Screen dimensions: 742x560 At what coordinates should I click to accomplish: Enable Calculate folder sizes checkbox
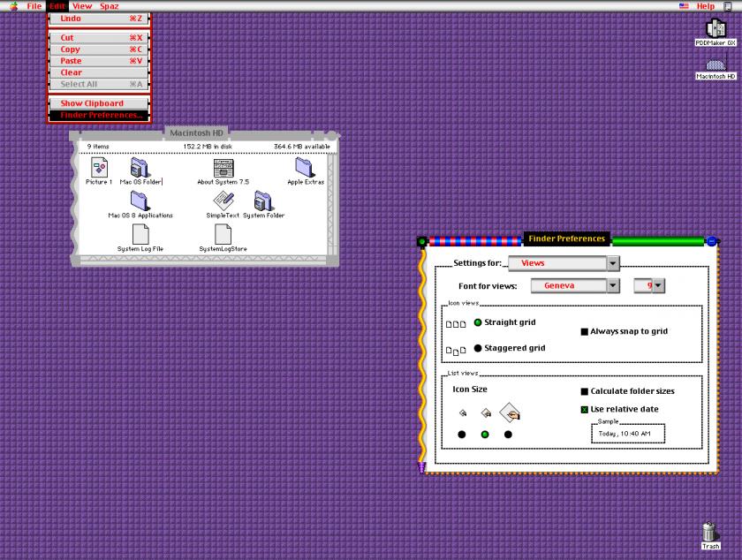pyautogui.click(x=585, y=391)
